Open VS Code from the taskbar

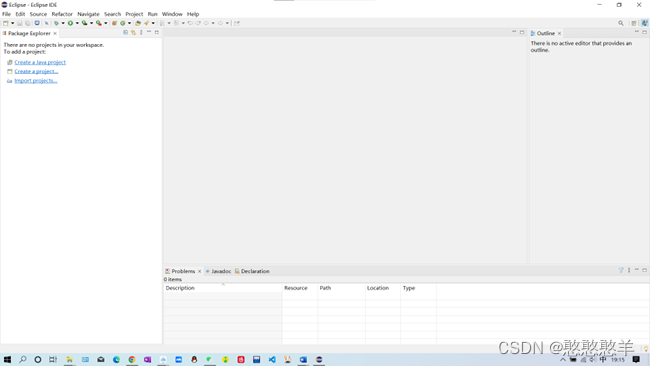click(272, 359)
